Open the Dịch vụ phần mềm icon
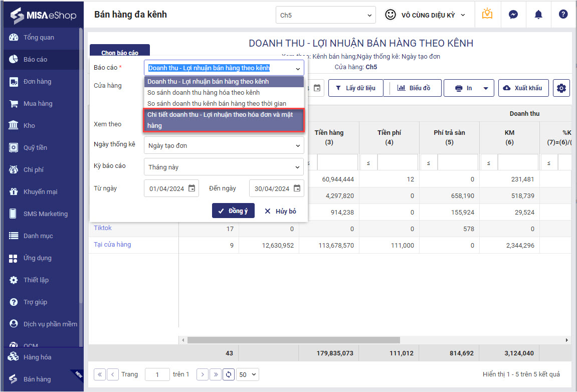The image size is (577, 392). (14, 324)
